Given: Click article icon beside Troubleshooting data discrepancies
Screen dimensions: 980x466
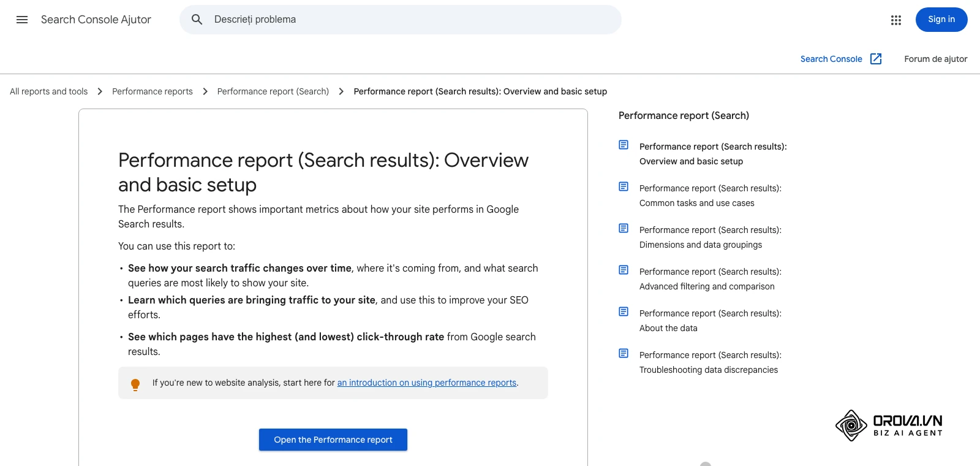Looking at the screenshot, I should tap(624, 353).
